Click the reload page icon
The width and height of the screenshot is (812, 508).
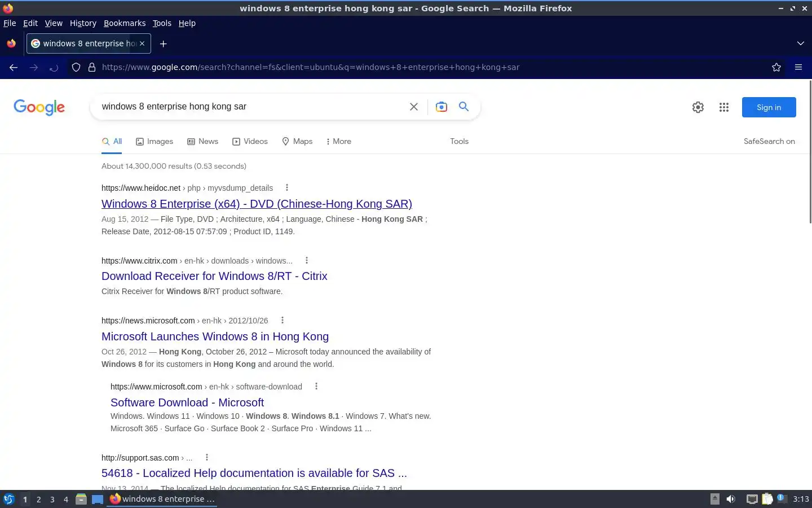(x=54, y=68)
